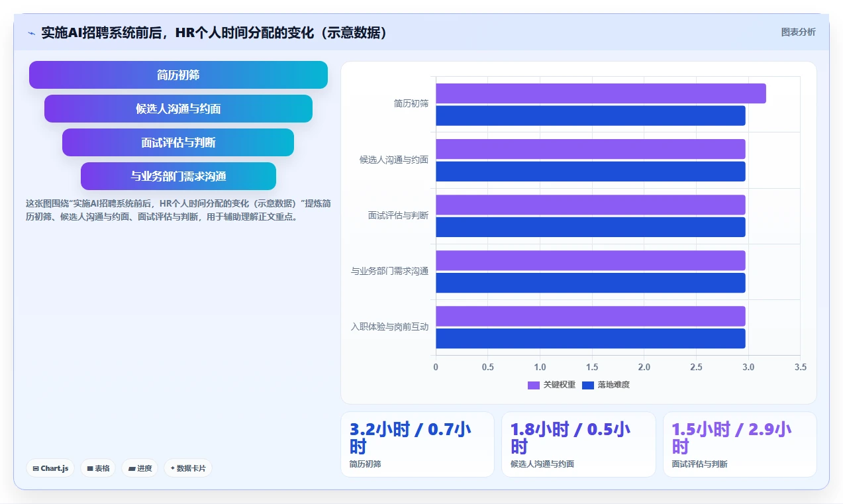Click the 图表分析 label in header
843x504 pixels.
(x=798, y=32)
